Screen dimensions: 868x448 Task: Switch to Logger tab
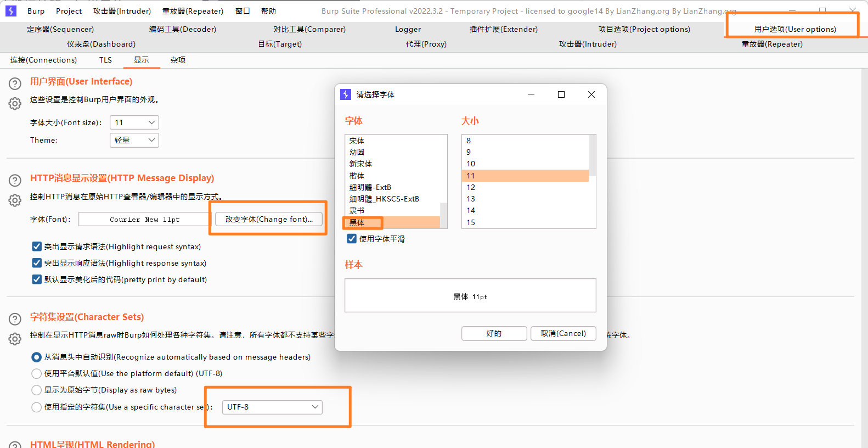[408, 29]
